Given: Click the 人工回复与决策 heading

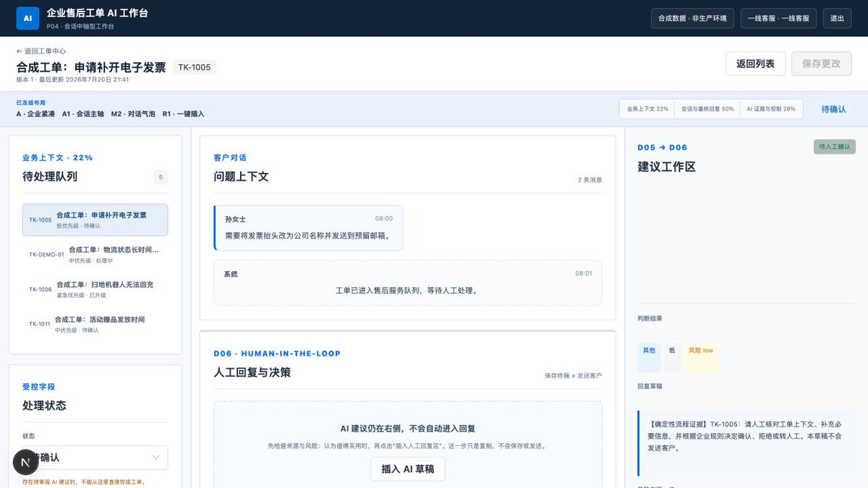Looking at the screenshot, I should [252, 372].
